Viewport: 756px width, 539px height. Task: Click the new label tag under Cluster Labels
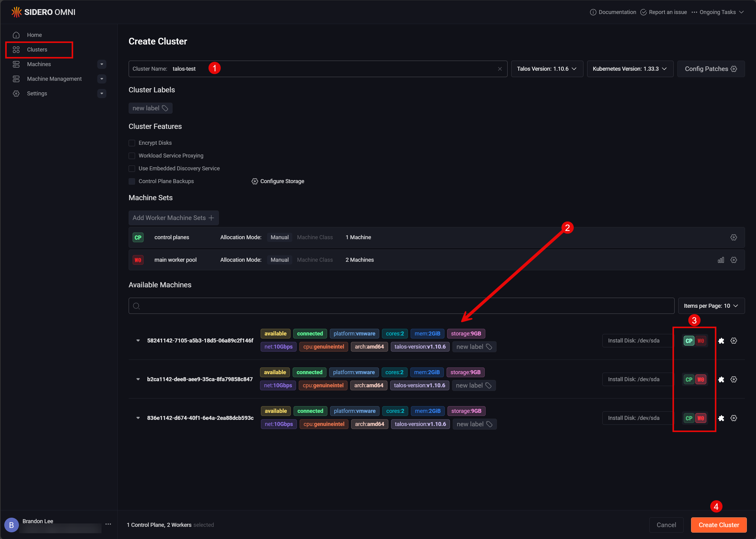click(x=150, y=108)
